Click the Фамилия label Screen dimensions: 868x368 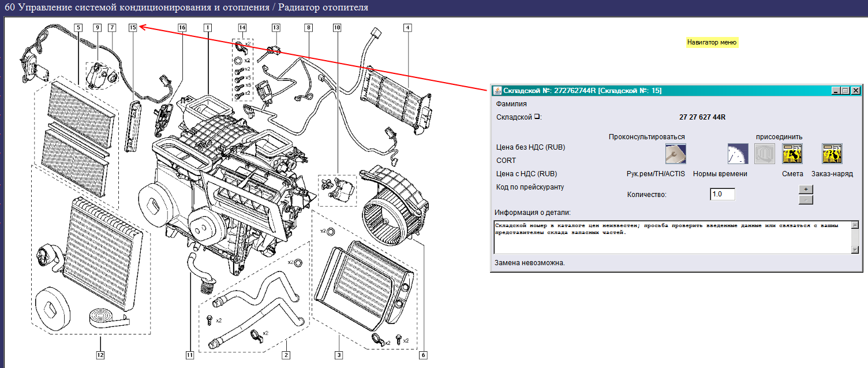pos(511,105)
